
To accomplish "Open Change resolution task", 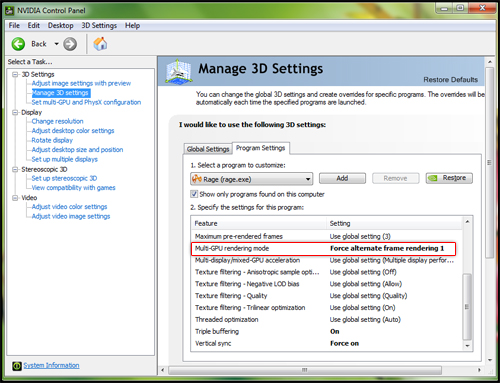I will (57, 121).
